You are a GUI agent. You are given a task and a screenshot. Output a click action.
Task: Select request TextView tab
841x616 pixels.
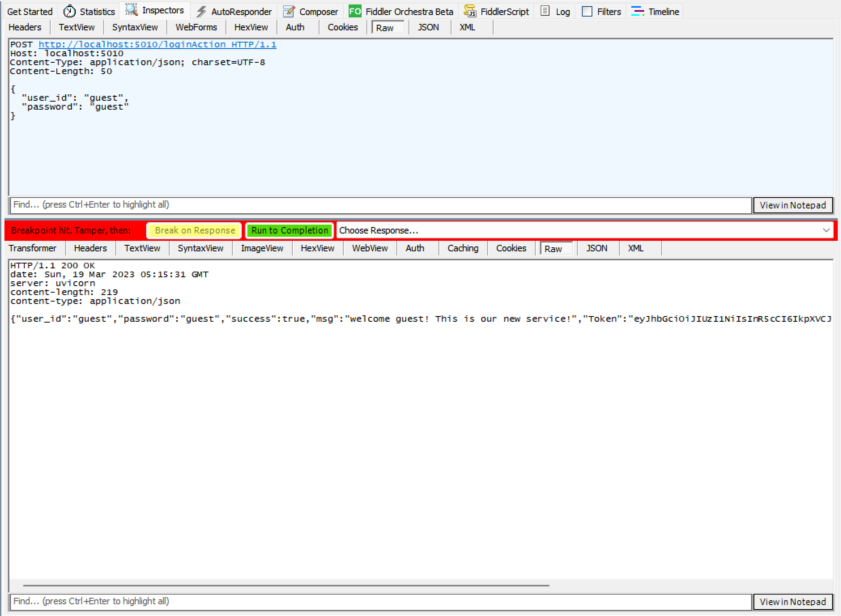pyautogui.click(x=77, y=27)
